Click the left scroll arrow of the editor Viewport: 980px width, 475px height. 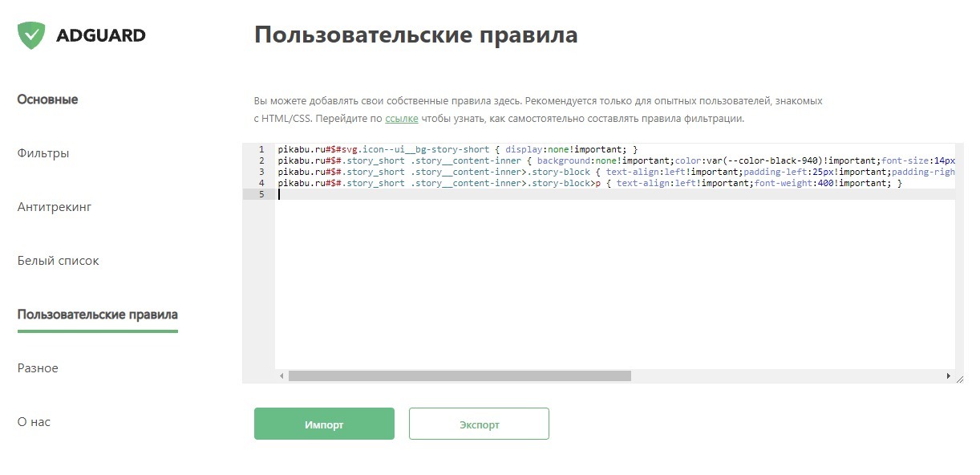(x=281, y=376)
